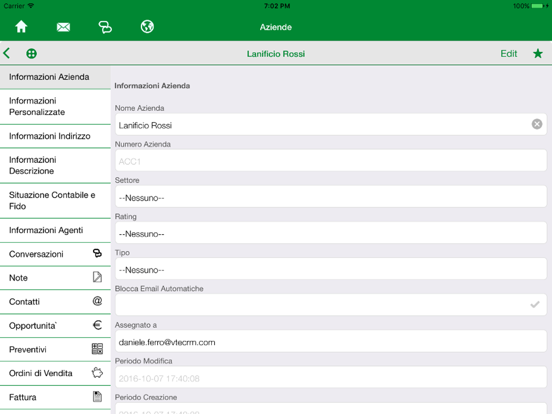
Task: Open the Settore dropdown
Action: [x=331, y=196]
